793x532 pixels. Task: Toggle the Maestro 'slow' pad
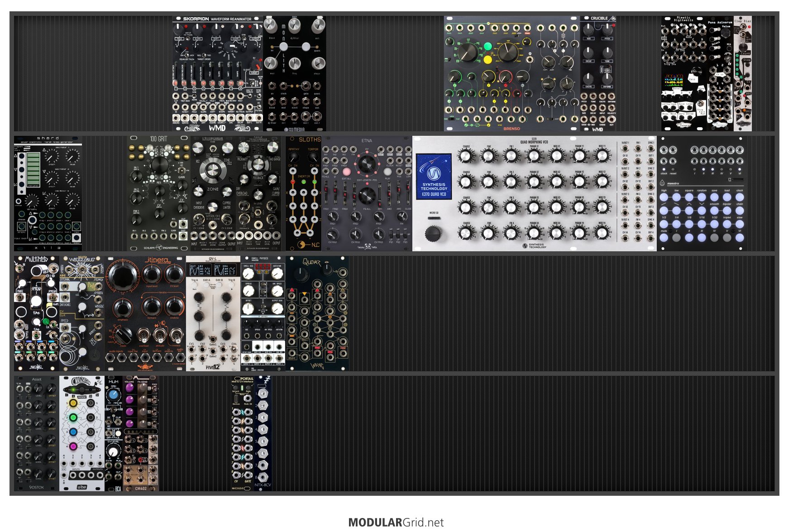click(x=740, y=224)
